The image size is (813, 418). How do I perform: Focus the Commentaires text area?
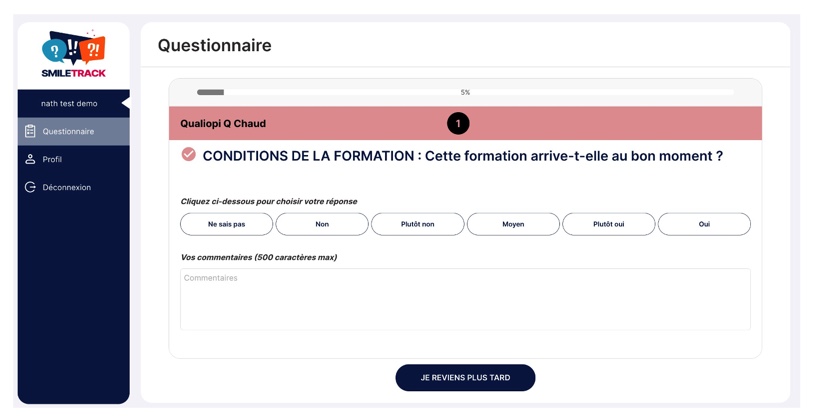(465, 299)
